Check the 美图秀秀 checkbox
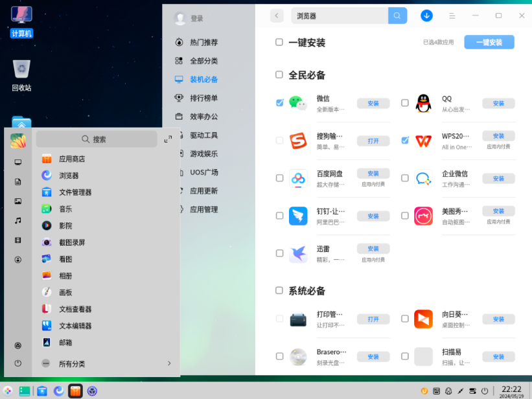This screenshot has width=532, height=399. pos(405,216)
